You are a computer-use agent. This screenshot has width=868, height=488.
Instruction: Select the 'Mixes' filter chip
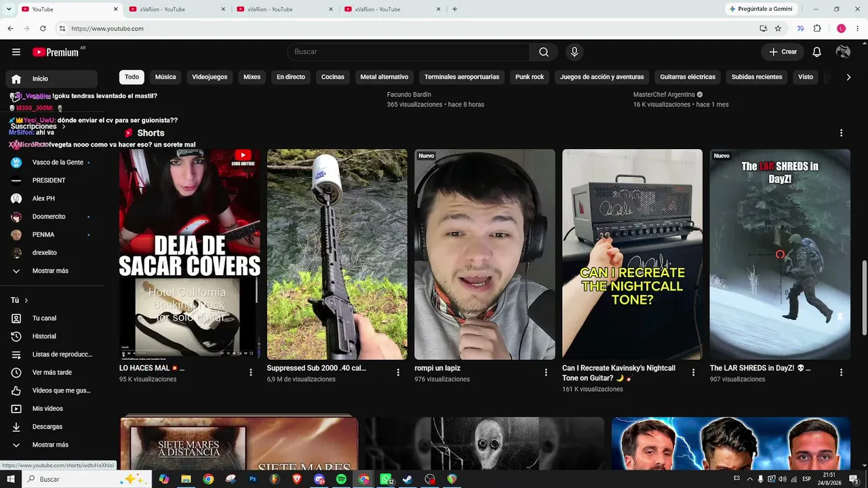pyautogui.click(x=252, y=77)
